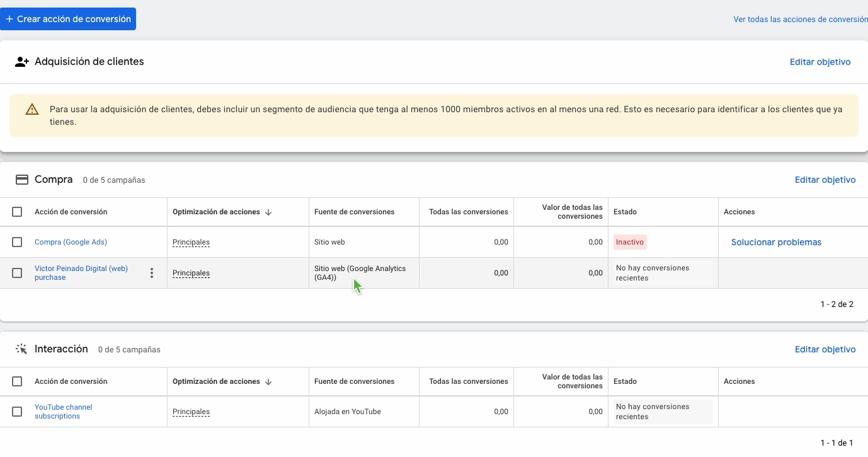Open Ver todas las acciones de conversión
868x457 pixels.
tap(800, 20)
